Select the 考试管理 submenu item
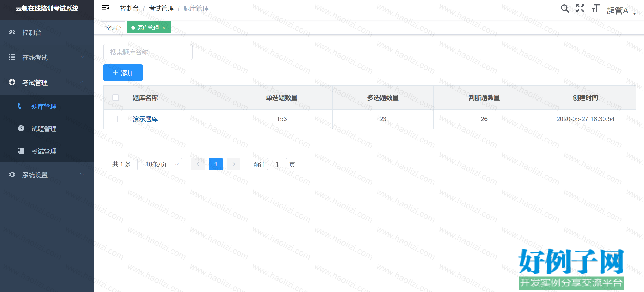The width and height of the screenshot is (644, 292). click(47, 151)
